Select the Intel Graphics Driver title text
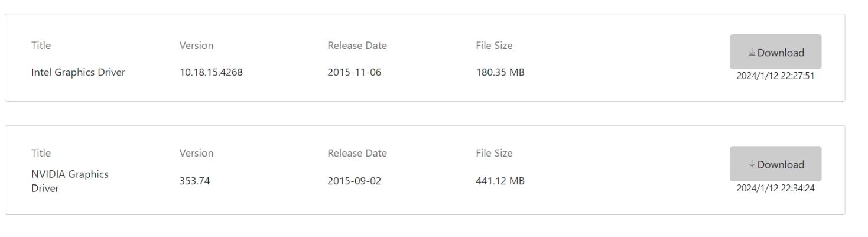 pyautogui.click(x=78, y=73)
